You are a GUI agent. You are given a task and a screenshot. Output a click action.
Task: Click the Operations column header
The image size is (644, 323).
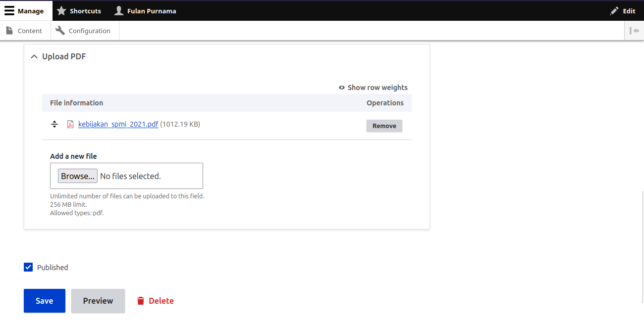[385, 103]
